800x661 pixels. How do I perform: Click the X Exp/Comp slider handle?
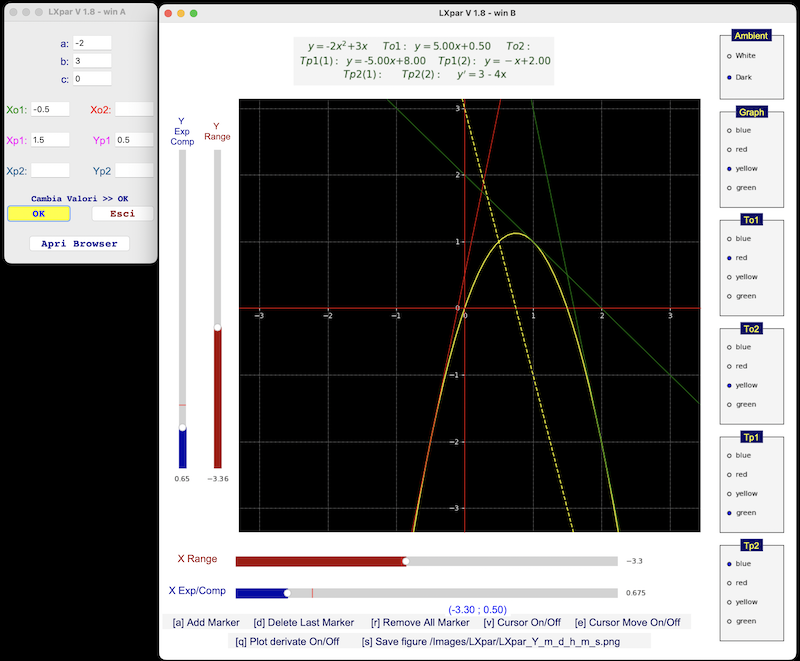(287, 593)
